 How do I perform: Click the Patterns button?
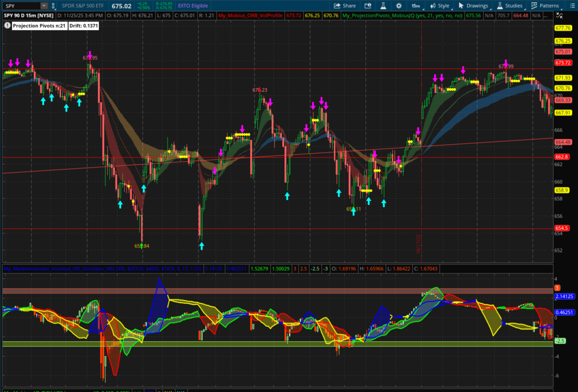coord(545,6)
